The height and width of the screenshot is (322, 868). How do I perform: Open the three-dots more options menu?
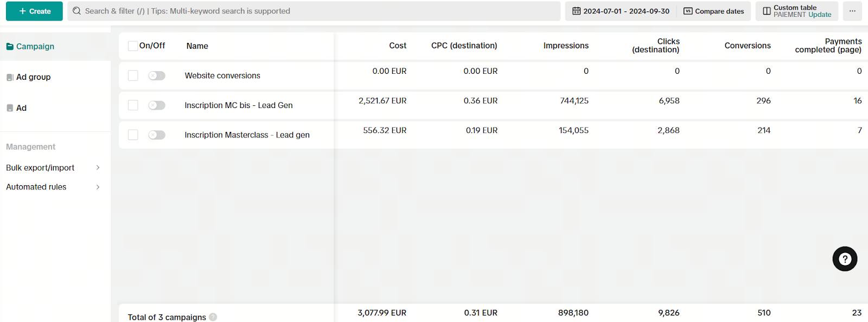(852, 11)
